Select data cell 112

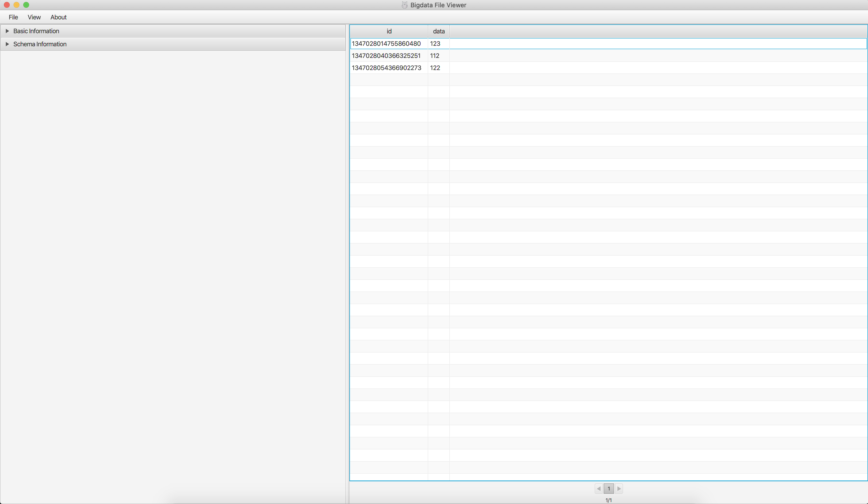point(438,56)
